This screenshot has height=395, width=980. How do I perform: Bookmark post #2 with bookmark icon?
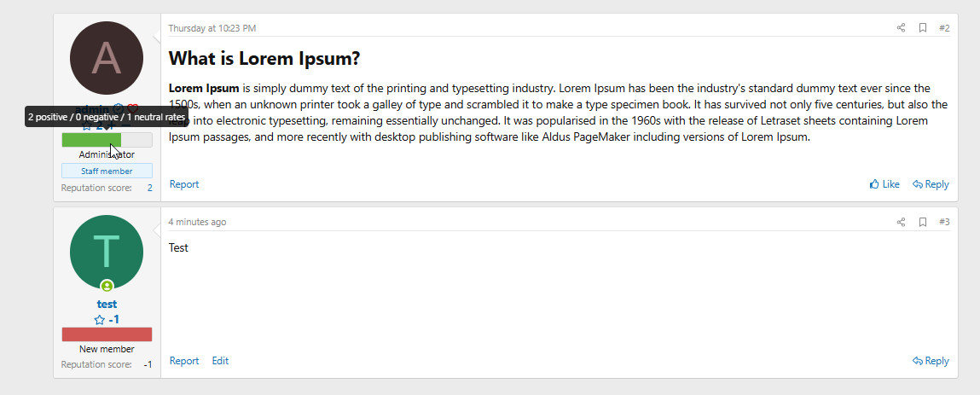coord(923,27)
